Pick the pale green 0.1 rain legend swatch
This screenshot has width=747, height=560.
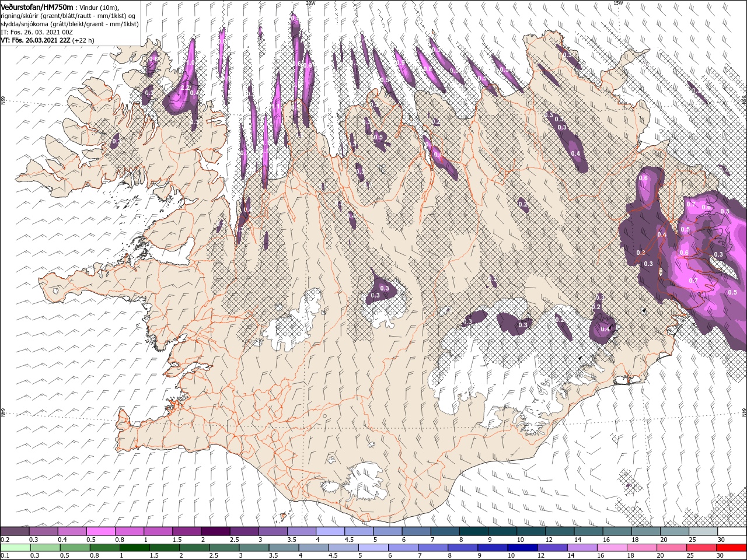coord(15,547)
